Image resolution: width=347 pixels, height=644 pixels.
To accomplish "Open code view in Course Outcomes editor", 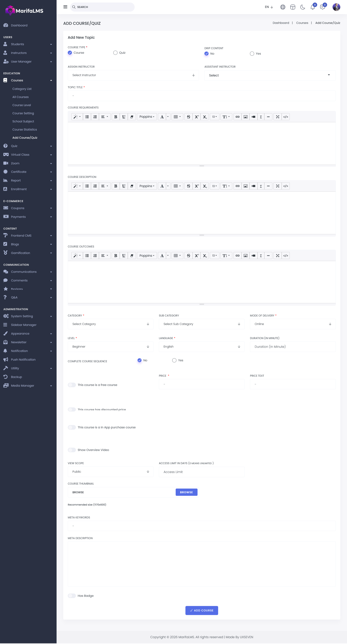I will pos(286,255).
